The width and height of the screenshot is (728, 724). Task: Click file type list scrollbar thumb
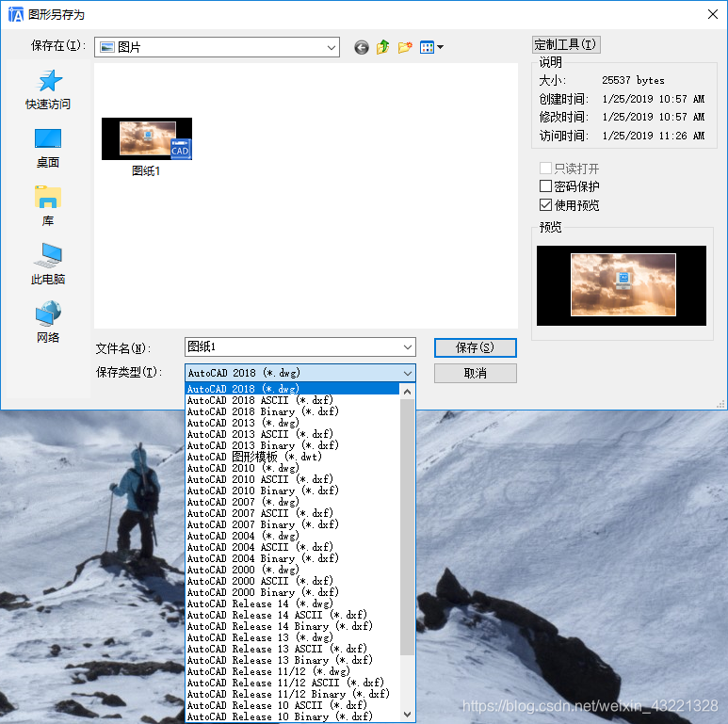point(407,527)
